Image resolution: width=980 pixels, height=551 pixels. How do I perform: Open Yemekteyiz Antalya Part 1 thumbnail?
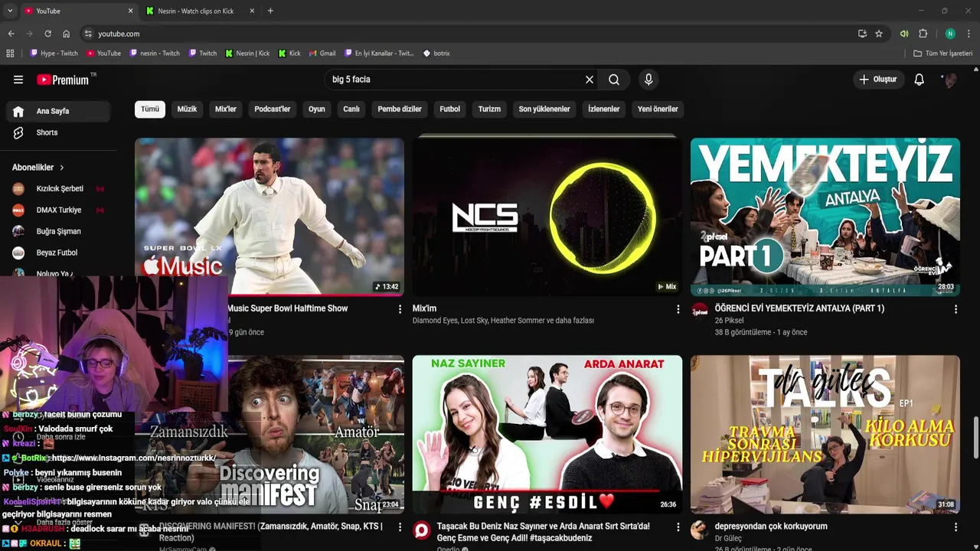(825, 217)
